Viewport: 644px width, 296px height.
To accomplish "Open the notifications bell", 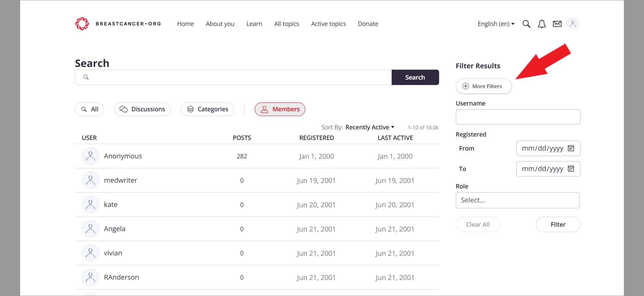I will point(542,24).
